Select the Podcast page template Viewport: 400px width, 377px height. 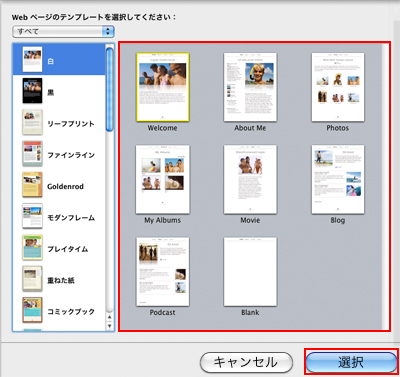[x=163, y=272]
